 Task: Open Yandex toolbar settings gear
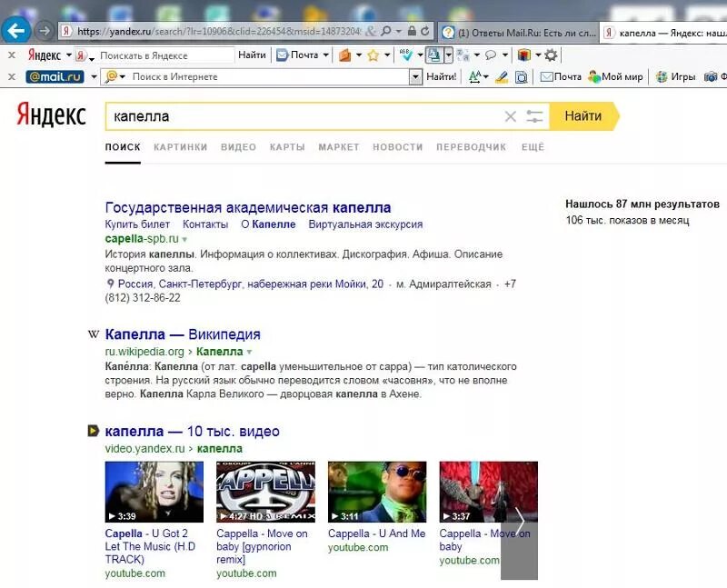551,55
